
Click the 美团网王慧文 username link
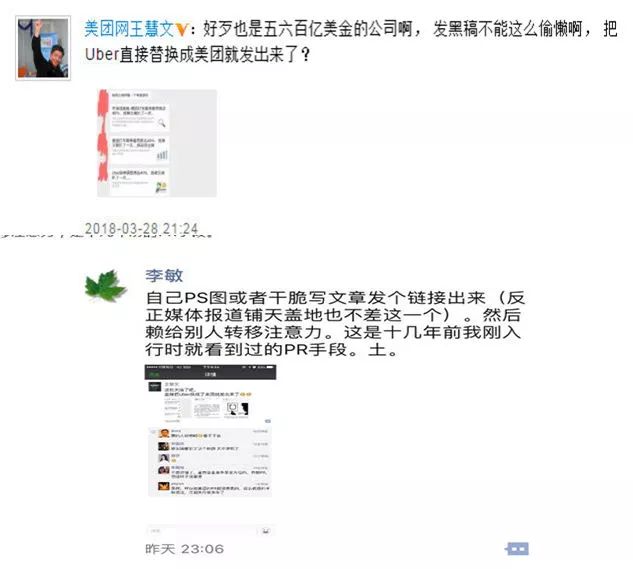(129, 29)
